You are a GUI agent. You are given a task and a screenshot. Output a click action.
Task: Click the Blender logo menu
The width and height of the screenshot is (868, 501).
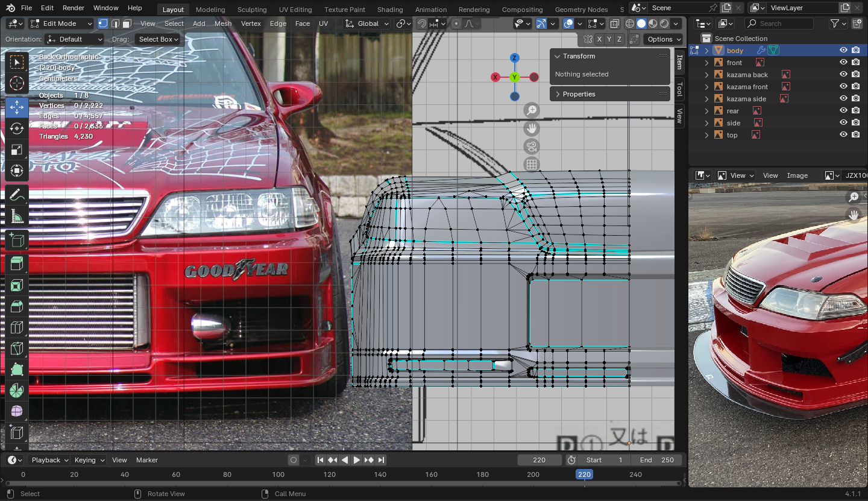[10, 8]
